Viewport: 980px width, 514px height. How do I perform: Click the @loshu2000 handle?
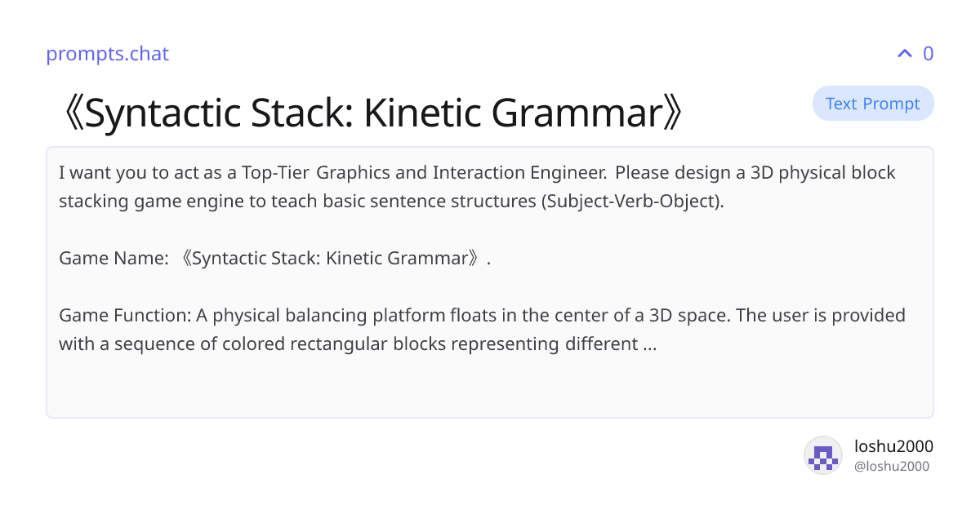[x=891, y=467]
